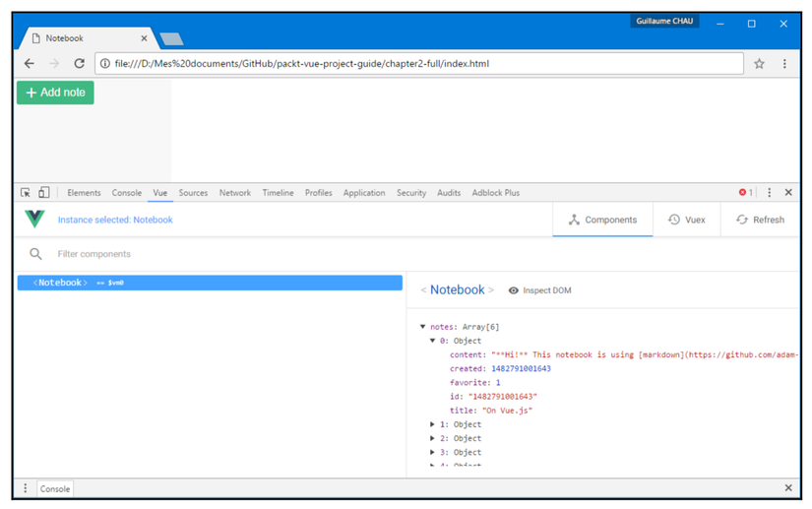Switch to the Vuex tab
This screenshot has width=812, height=509.
click(x=686, y=220)
